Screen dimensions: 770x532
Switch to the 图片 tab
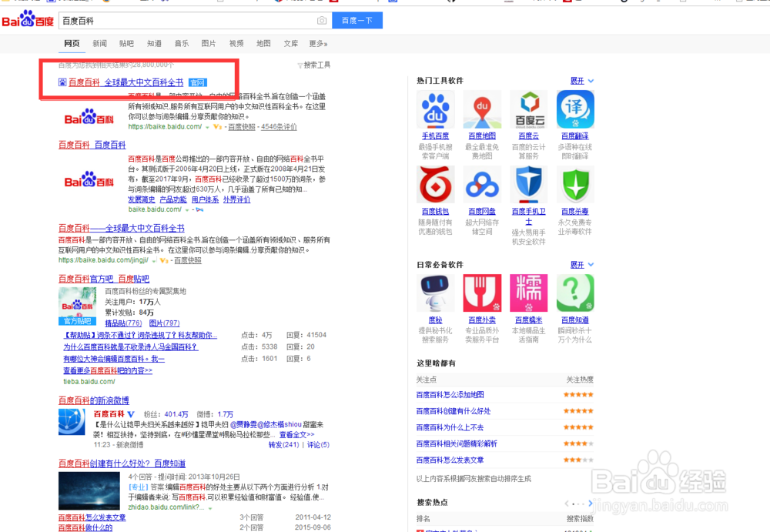209,44
